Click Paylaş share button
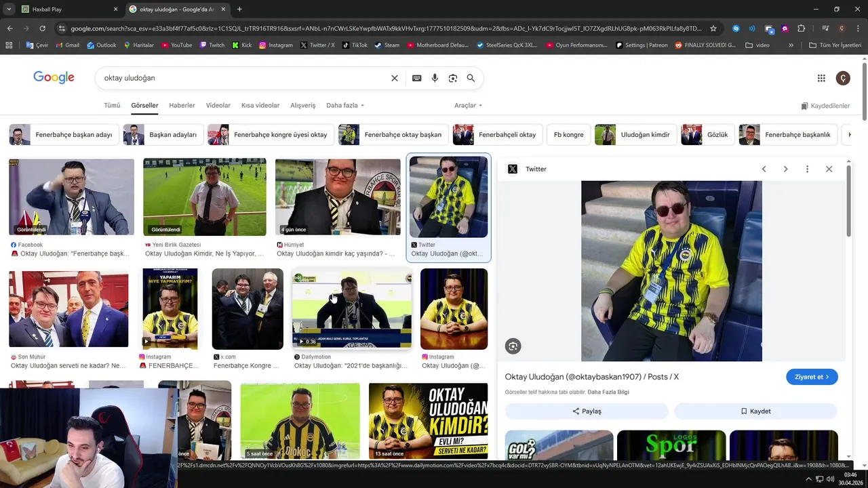Screen dimensions: 868x488 587,411
